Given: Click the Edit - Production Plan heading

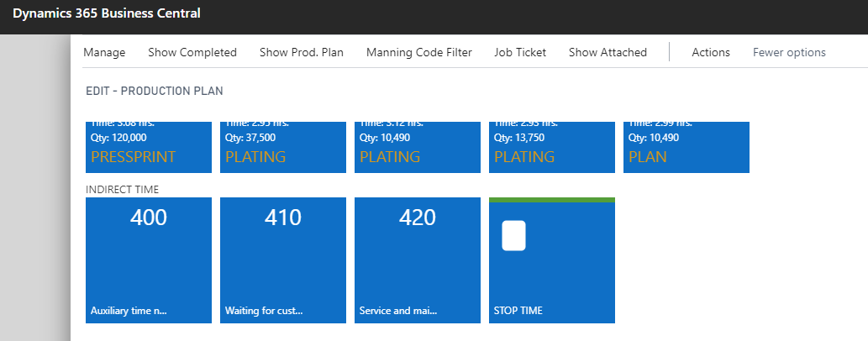Looking at the screenshot, I should pos(155,92).
